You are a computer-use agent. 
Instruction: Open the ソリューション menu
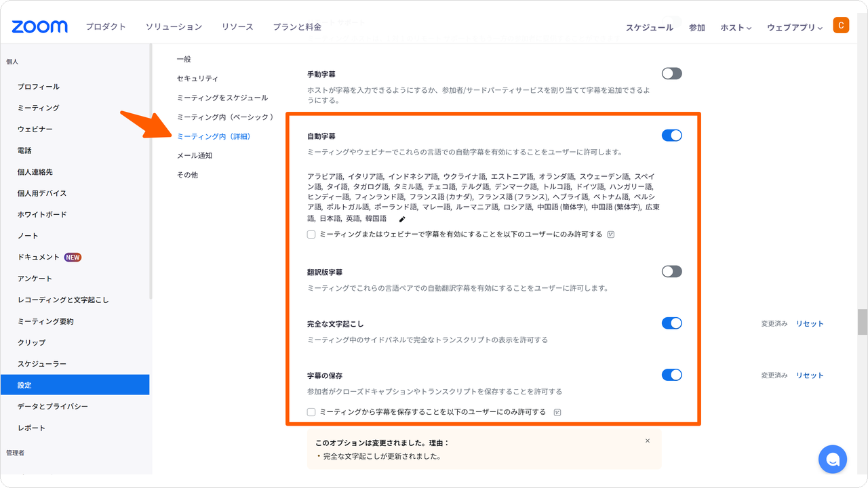[x=174, y=27]
